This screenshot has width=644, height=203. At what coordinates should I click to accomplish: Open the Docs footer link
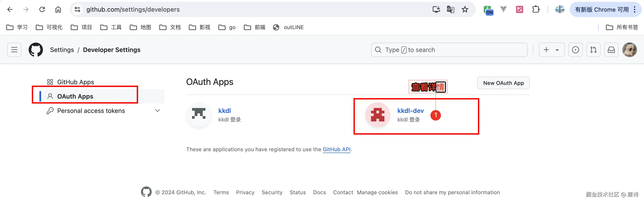(x=319, y=192)
